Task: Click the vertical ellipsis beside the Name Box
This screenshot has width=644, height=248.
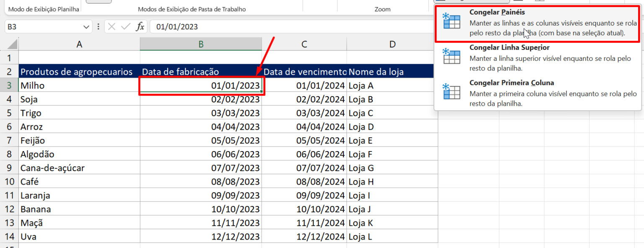Action: coord(98,26)
